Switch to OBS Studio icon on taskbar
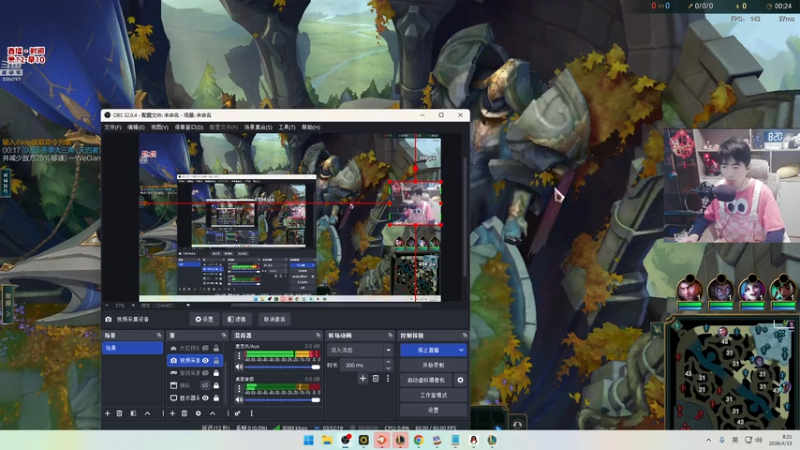 point(345,440)
